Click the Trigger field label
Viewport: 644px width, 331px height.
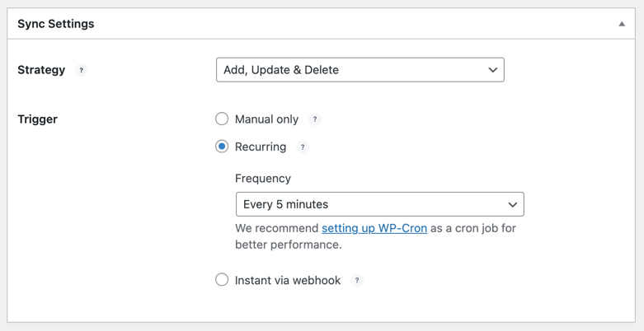tap(37, 119)
